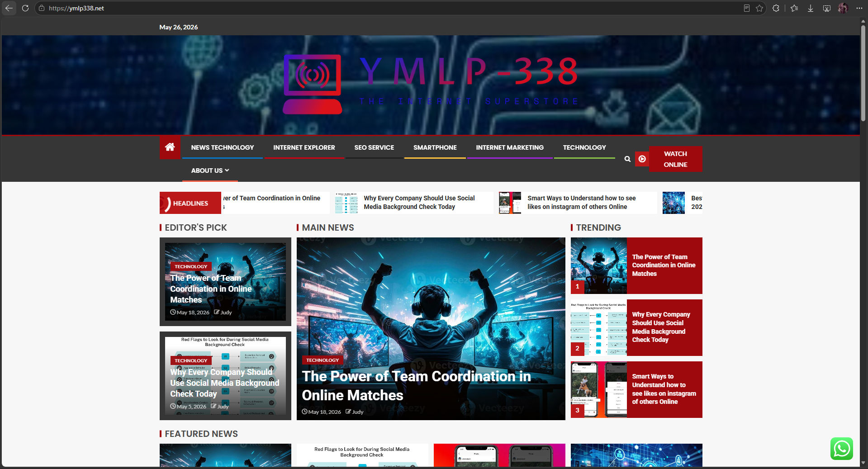
Task: Open editor's pick Power of Team Coordination card
Action: pos(225,282)
